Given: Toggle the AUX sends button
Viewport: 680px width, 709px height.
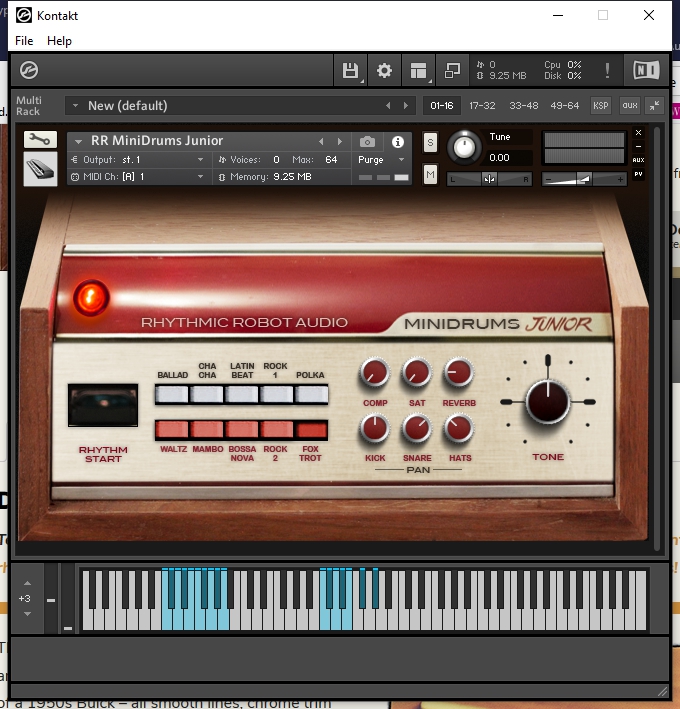Looking at the screenshot, I should coord(638,160).
